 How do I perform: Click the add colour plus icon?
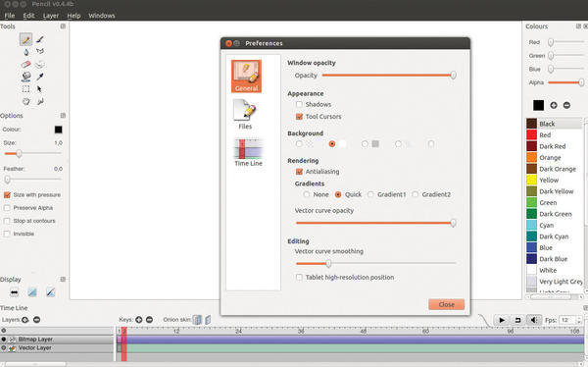[554, 105]
